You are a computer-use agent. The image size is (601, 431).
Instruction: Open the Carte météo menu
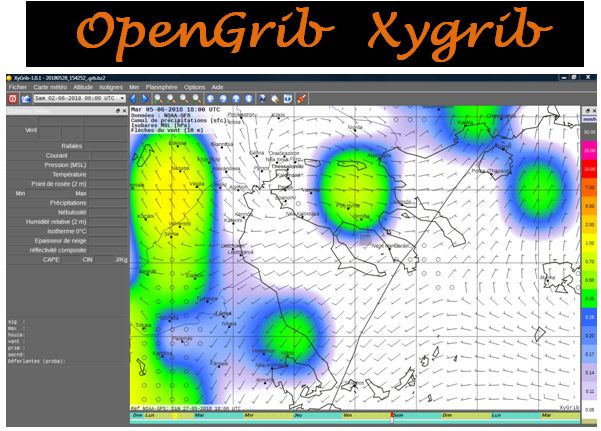click(50, 87)
